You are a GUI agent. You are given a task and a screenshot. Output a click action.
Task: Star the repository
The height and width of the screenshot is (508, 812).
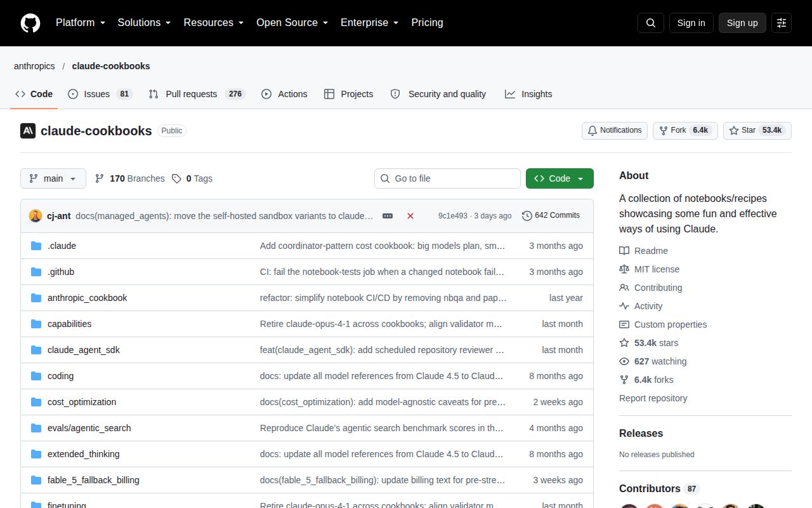click(x=757, y=130)
